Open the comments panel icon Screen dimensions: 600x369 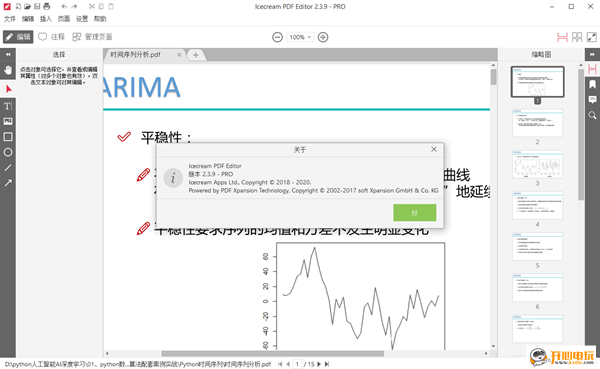pyautogui.click(x=592, y=100)
